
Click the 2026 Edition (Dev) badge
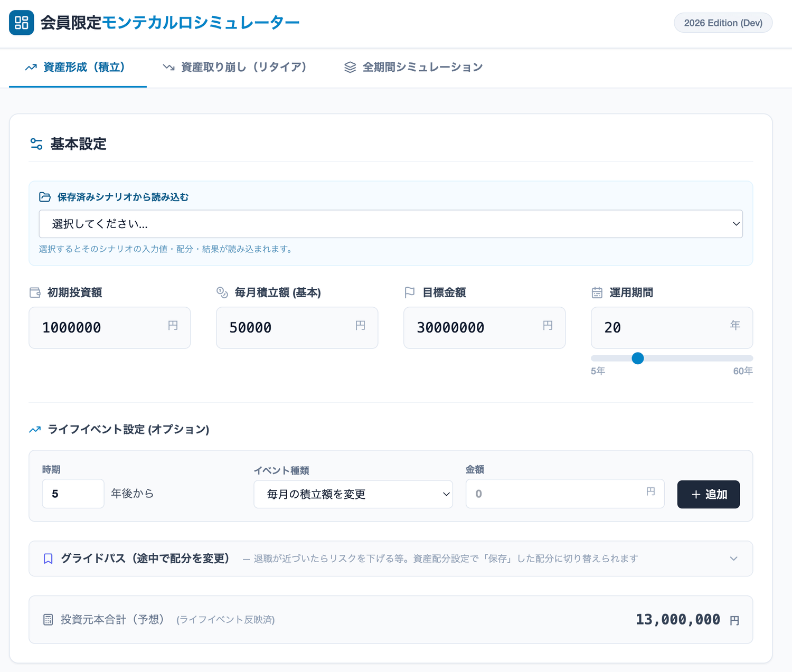tap(723, 23)
